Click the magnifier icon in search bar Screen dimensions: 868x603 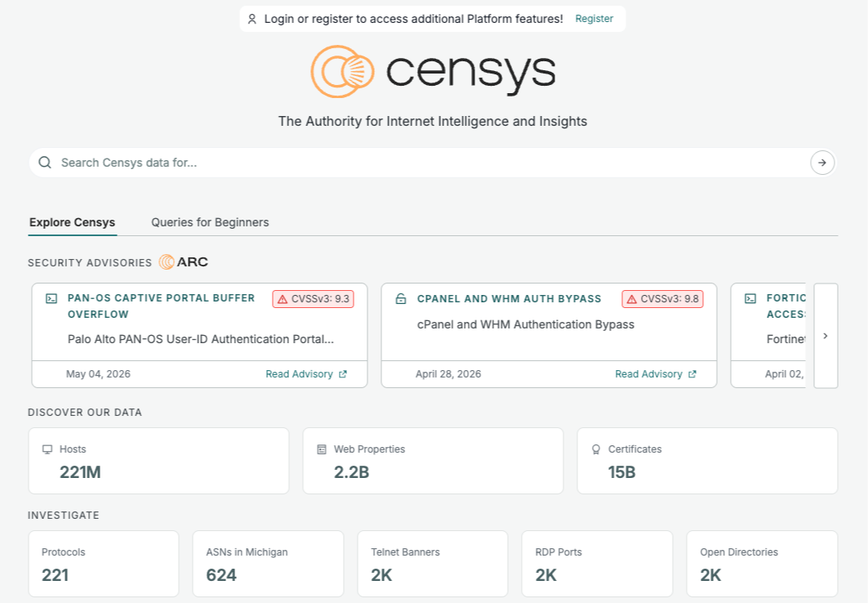tap(45, 163)
